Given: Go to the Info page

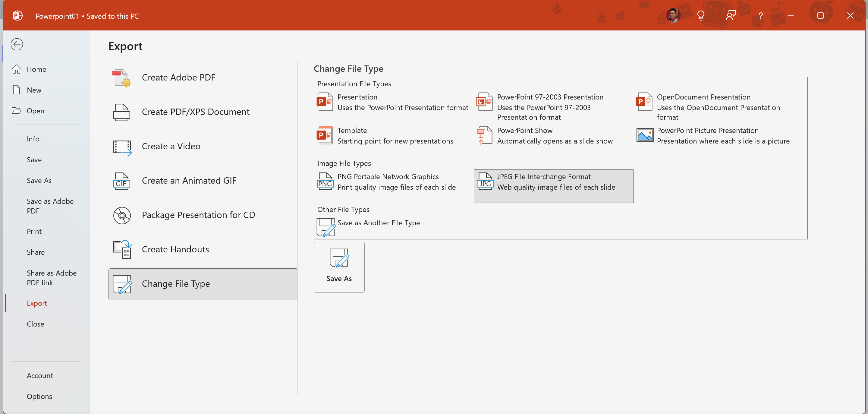Looking at the screenshot, I should click(x=33, y=139).
